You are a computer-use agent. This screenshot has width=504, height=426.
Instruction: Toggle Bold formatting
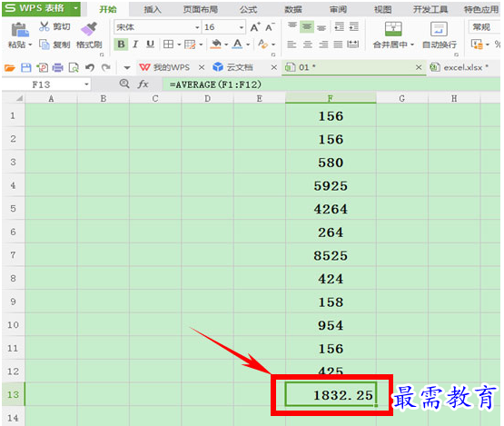(x=121, y=45)
